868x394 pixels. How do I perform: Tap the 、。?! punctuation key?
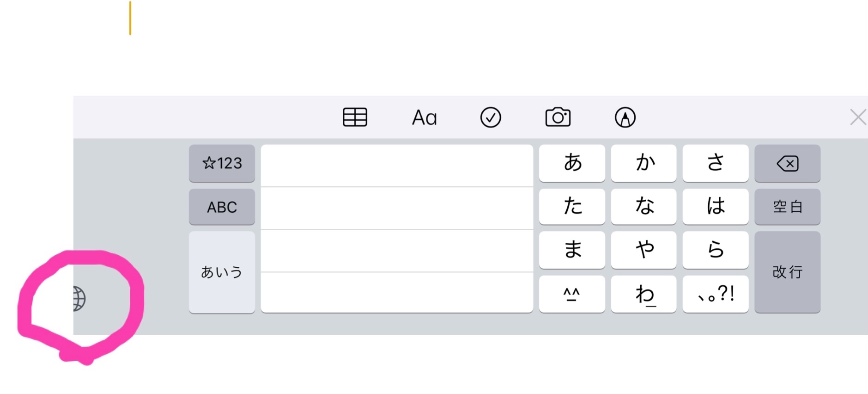point(715,294)
